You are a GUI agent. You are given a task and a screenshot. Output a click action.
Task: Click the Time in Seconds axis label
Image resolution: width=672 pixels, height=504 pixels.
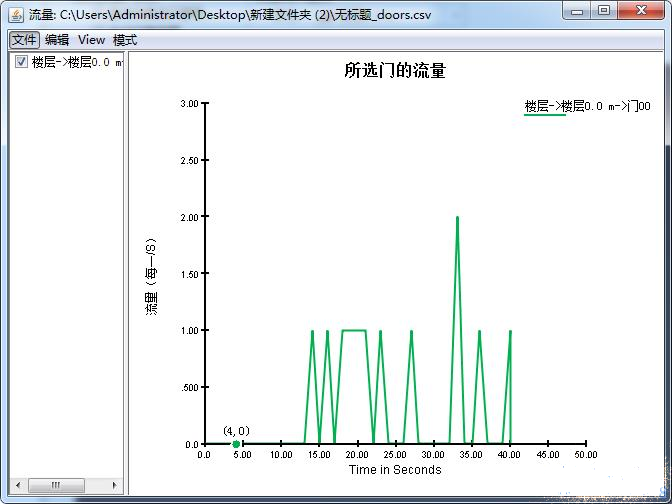[395, 470]
